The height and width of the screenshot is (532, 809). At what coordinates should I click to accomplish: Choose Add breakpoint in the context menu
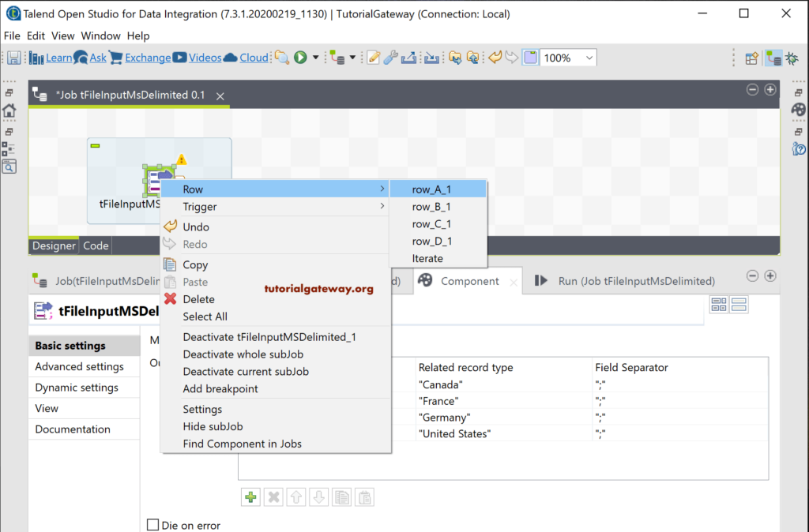[x=276, y=388]
